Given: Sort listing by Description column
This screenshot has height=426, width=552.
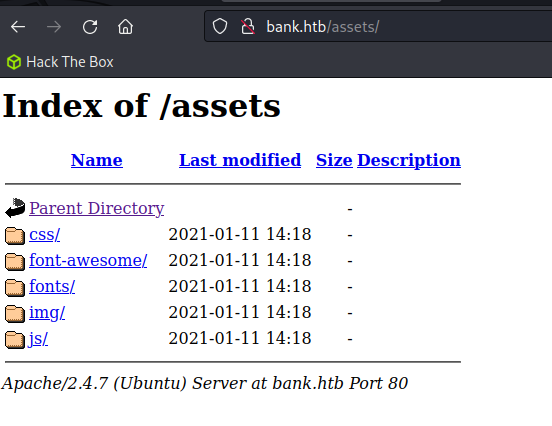Looking at the screenshot, I should click(409, 161).
